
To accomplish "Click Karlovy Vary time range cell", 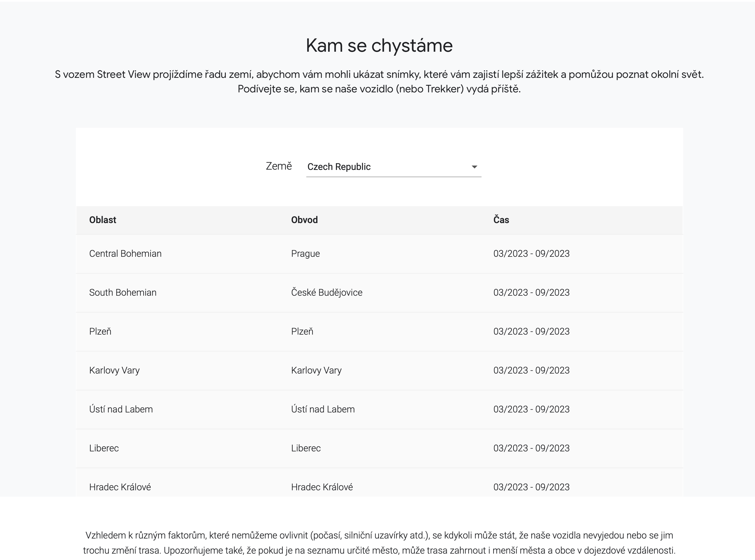I will (531, 370).
